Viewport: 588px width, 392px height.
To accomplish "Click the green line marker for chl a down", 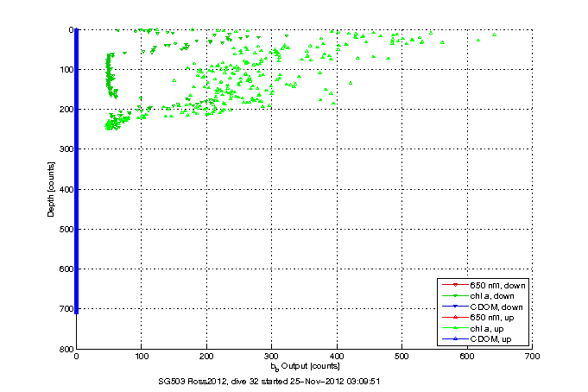I will tap(455, 296).
